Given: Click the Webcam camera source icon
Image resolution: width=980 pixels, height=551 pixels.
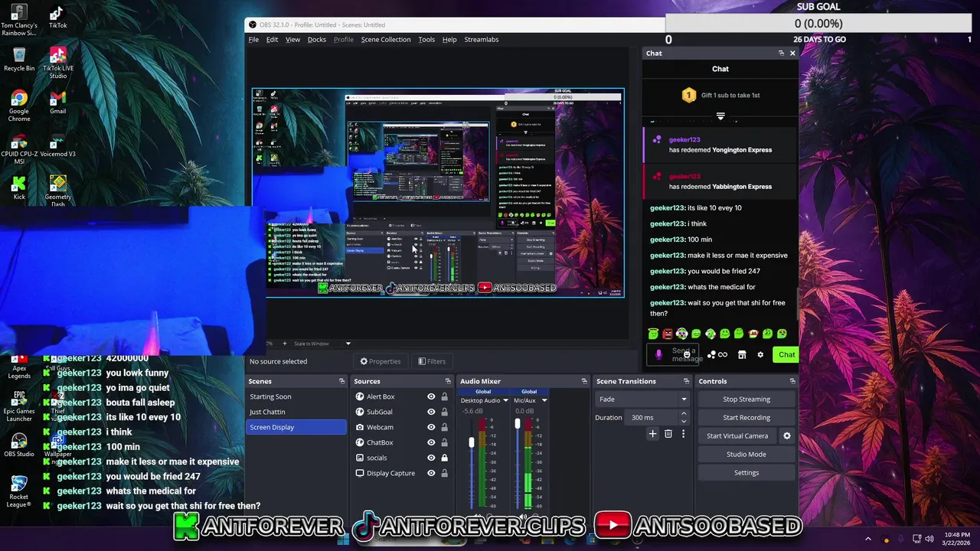Looking at the screenshot, I should pos(360,427).
